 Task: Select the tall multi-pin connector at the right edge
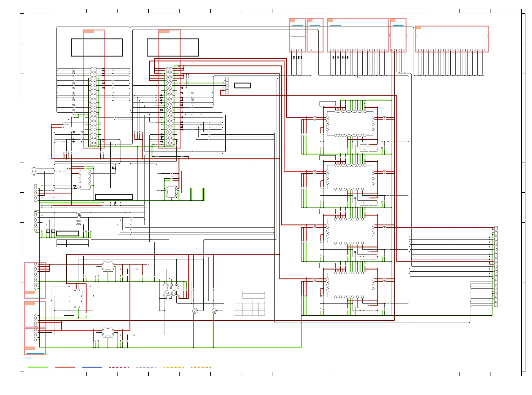496,266
